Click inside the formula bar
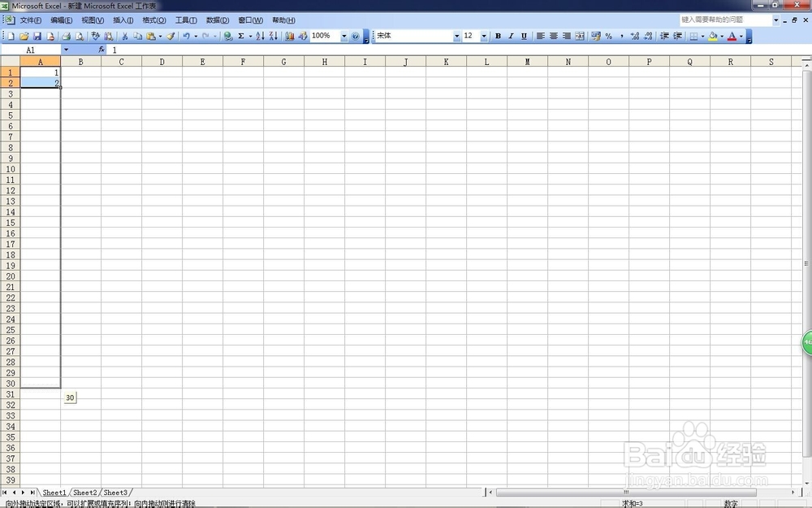The width and height of the screenshot is (812, 508). (244, 50)
